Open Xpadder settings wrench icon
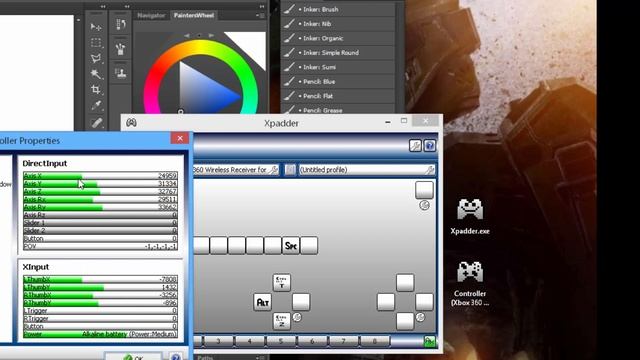This screenshot has width=640, height=360. point(415,146)
